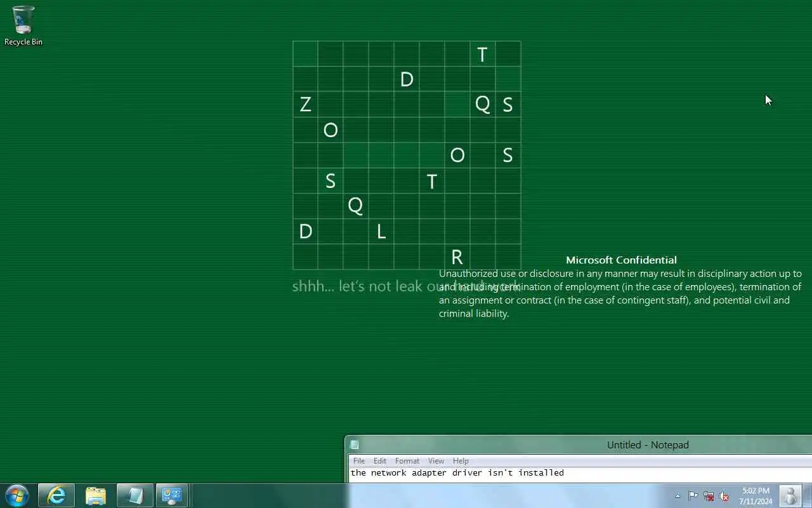Open Notepad's File menu

[359, 461]
